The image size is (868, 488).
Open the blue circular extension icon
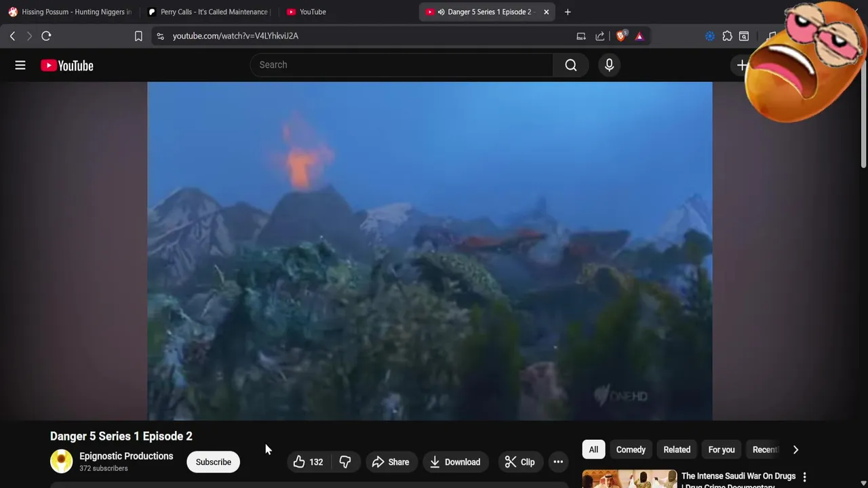point(710,36)
